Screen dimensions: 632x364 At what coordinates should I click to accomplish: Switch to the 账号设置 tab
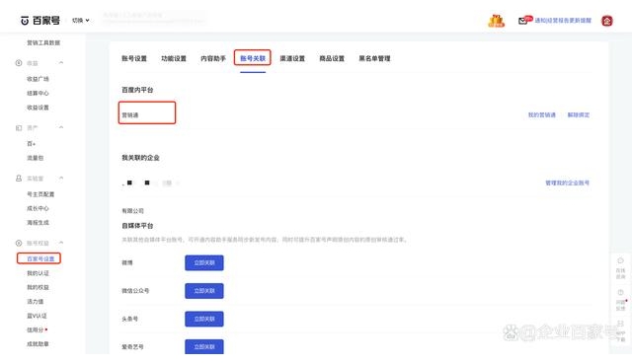click(134, 58)
